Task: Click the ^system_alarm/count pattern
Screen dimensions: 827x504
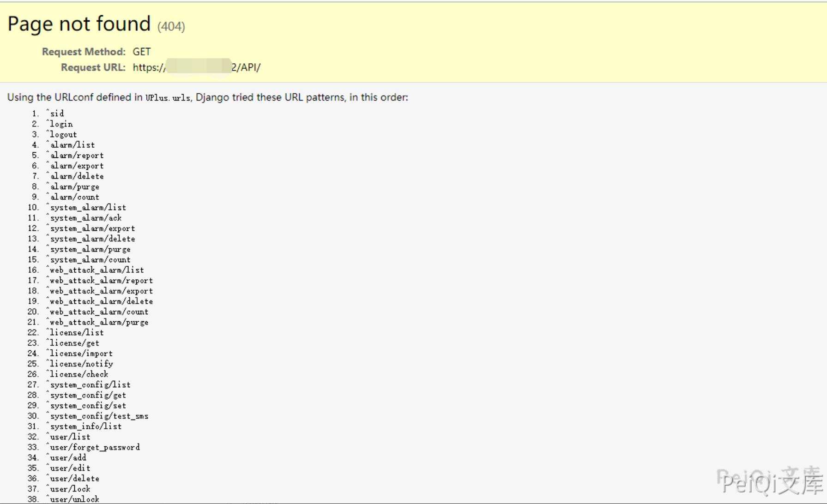Action: click(x=88, y=260)
